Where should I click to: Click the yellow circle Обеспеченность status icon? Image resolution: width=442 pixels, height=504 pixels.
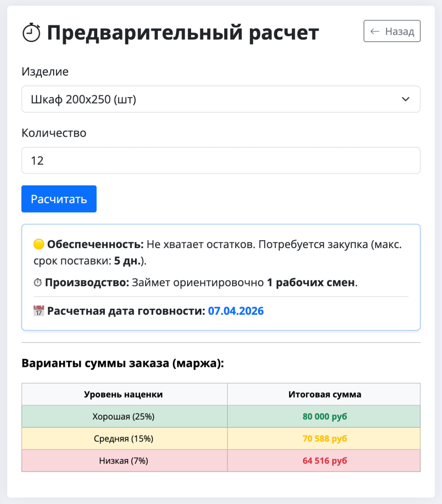pyautogui.click(x=38, y=244)
